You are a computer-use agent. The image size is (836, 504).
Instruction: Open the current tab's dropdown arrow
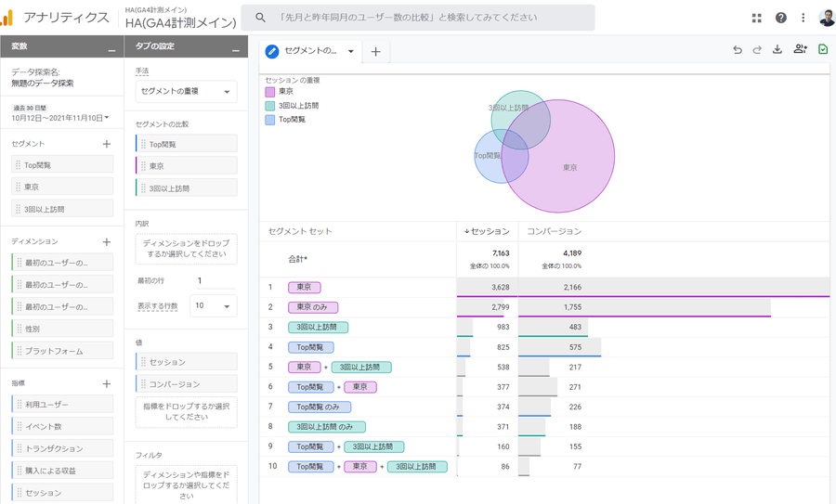click(351, 52)
